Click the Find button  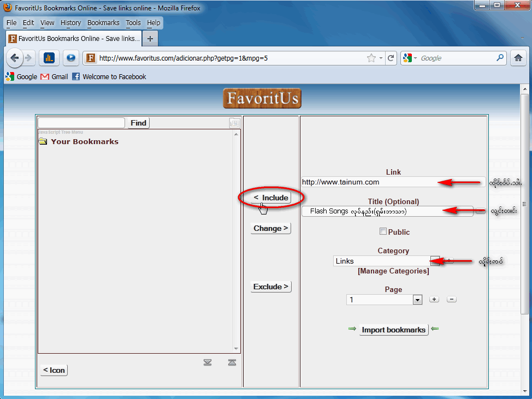[138, 123]
